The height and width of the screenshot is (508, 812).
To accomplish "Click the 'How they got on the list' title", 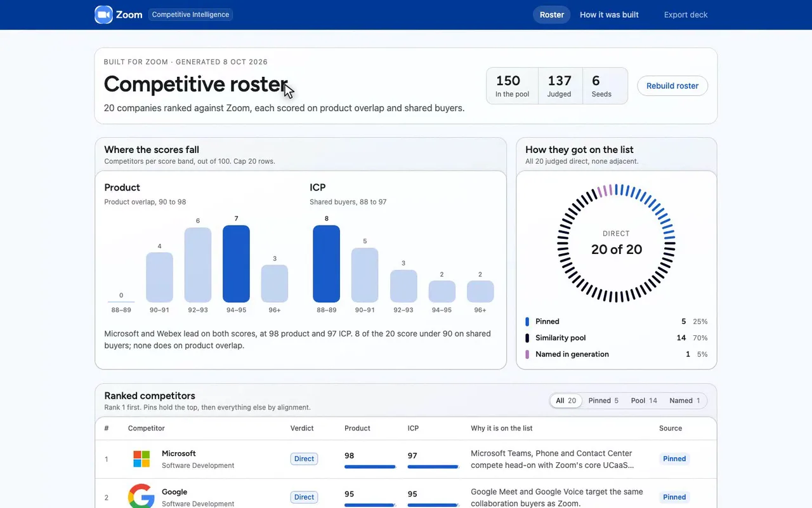I will (579, 150).
